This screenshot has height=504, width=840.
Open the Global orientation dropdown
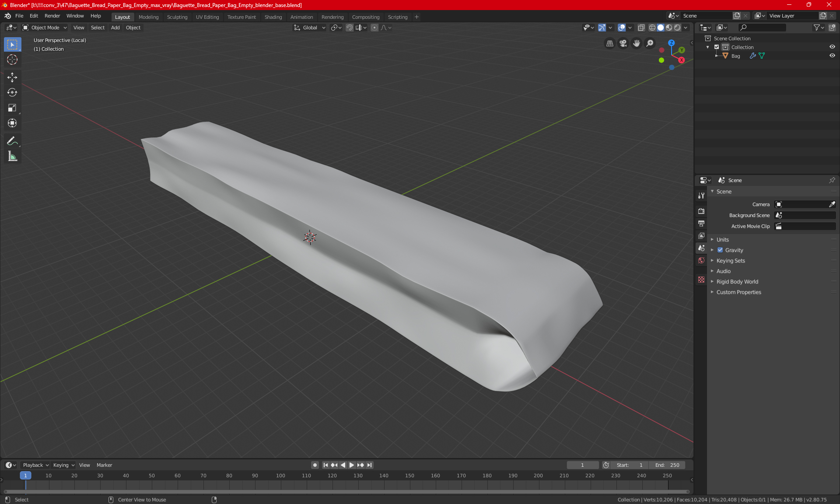point(310,28)
